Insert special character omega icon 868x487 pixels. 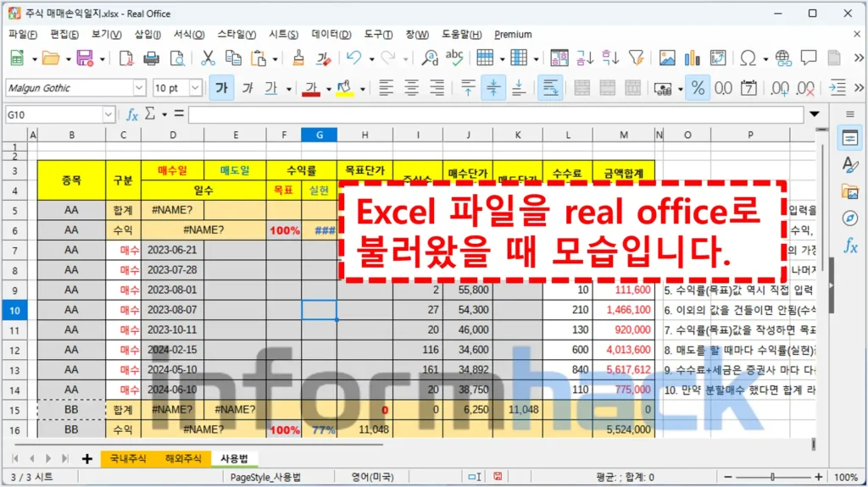(748, 58)
